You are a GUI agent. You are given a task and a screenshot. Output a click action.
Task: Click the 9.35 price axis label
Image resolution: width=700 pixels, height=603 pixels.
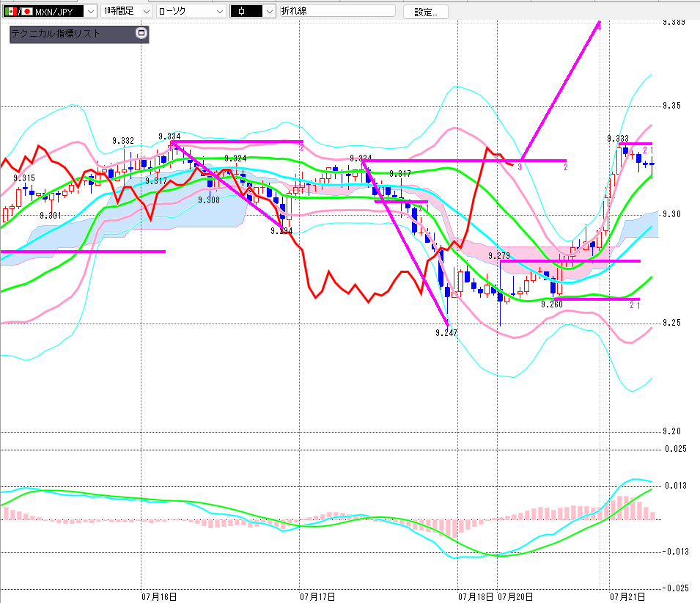pyautogui.click(x=672, y=106)
